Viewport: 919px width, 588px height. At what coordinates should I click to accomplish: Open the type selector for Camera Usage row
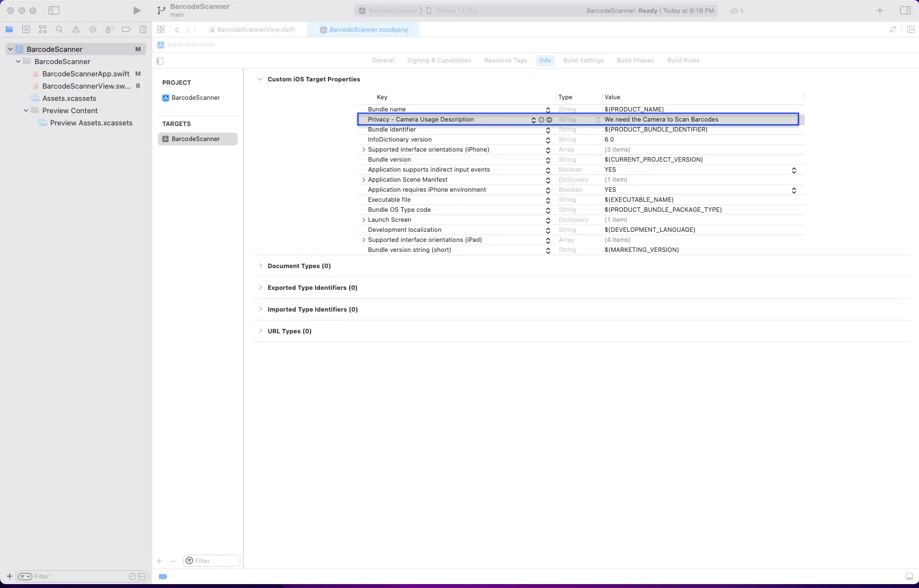point(598,120)
